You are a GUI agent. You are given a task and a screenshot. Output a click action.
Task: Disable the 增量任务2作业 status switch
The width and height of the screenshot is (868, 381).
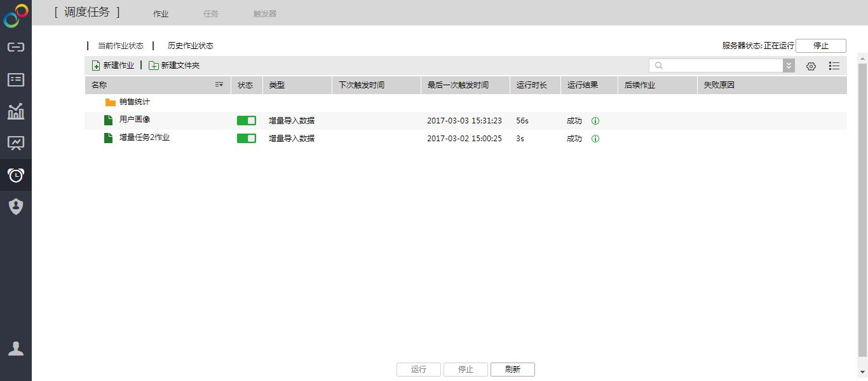(247, 139)
